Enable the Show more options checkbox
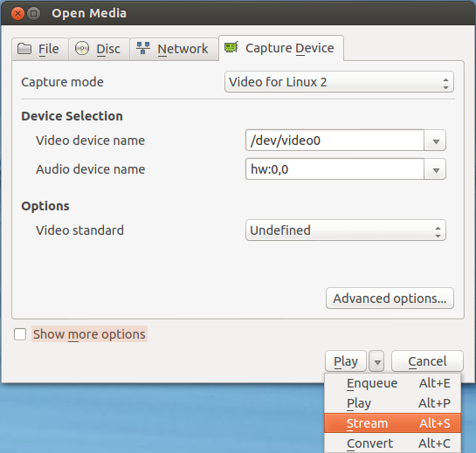476x453 pixels. pyautogui.click(x=20, y=334)
